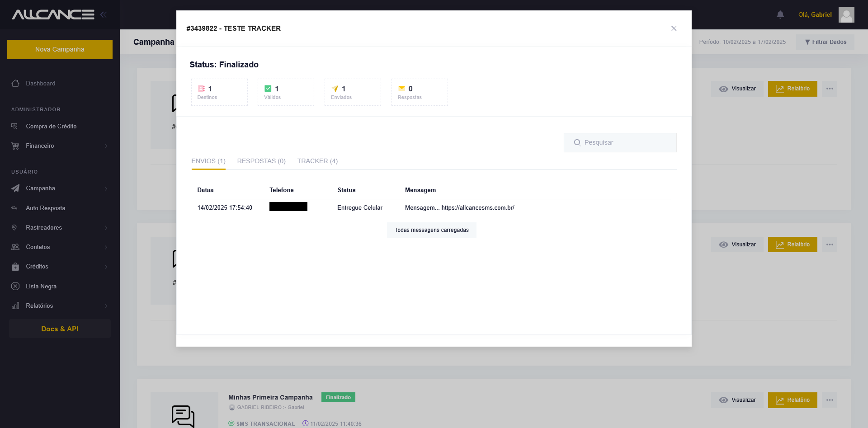
Task: Click the Dataa column header
Action: 205,190
